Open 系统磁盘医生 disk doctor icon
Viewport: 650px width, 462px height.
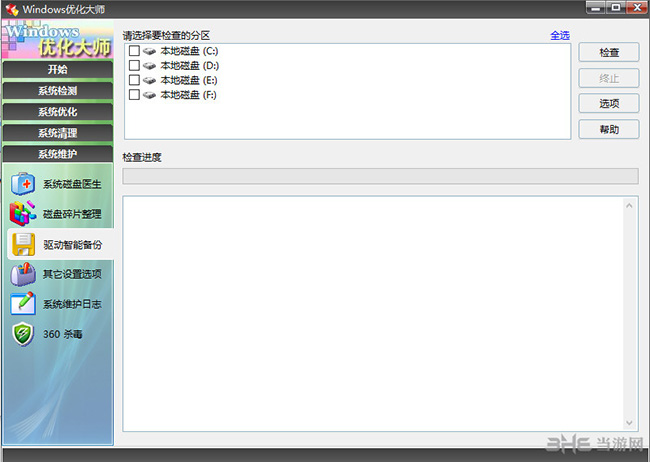click(23, 184)
